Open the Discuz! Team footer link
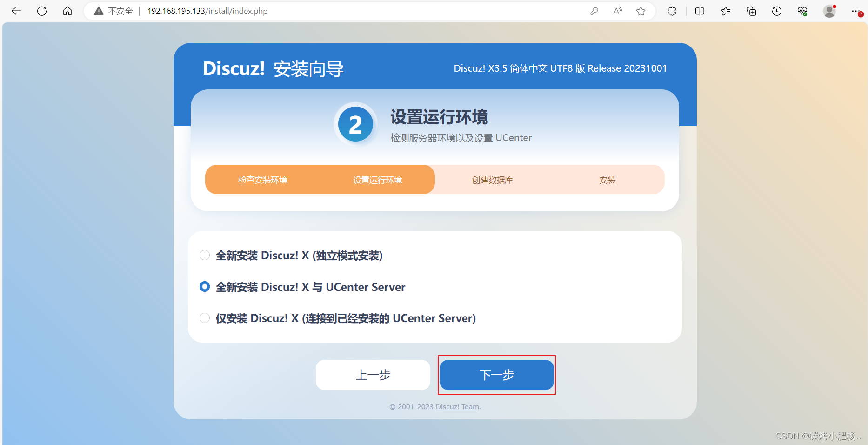The height and width of the screenshot is (445, 868). (x=457, y=407)
